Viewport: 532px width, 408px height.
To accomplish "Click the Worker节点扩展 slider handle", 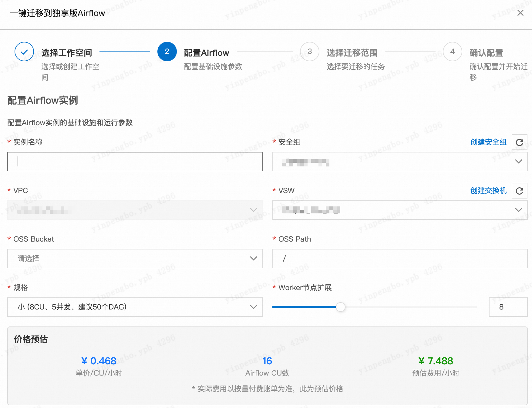I will point(341,307).
